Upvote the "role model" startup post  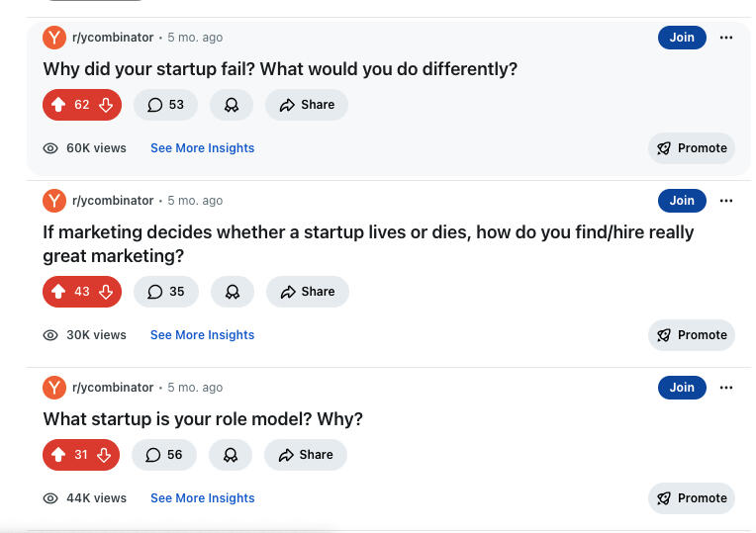(58, 455)
